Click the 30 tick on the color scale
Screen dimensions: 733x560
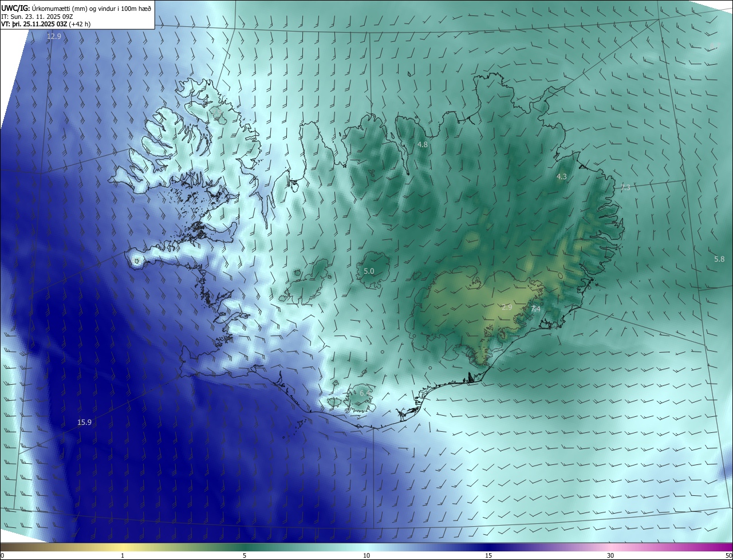[x=610, y=555]
